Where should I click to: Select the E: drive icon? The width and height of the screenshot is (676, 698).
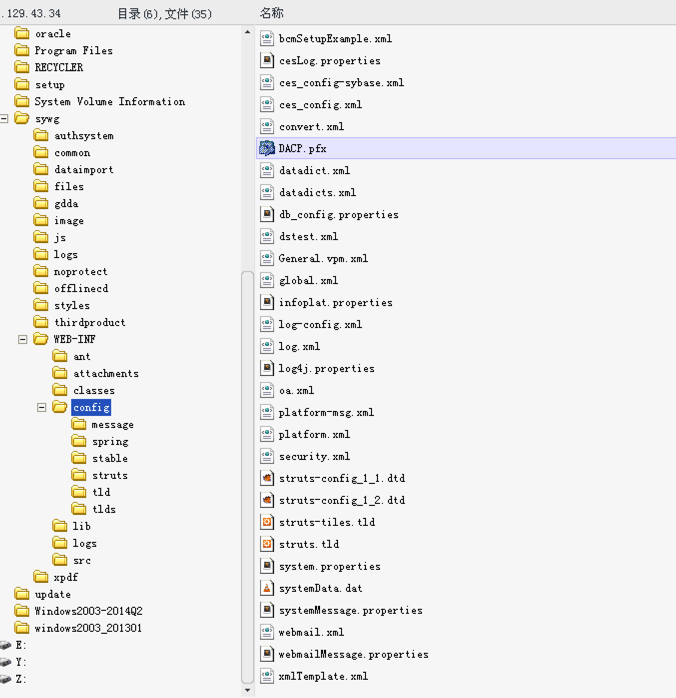(x=5, y=645)
